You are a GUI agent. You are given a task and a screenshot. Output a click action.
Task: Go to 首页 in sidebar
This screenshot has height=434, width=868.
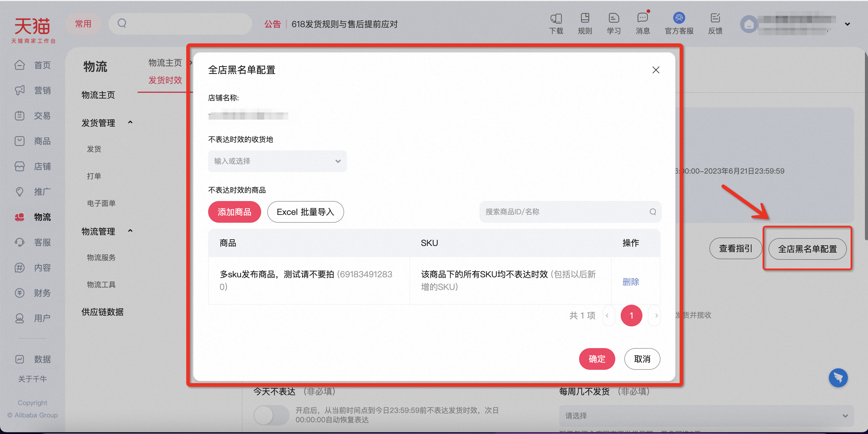33,65
